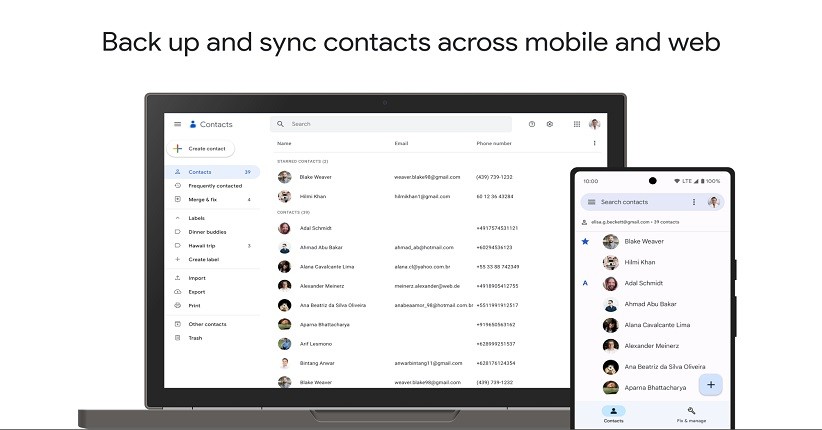The height and width of the screenshot is (430, 822).
Task: Click the Print icon in sidebar
Action: [x=178, y=305]
